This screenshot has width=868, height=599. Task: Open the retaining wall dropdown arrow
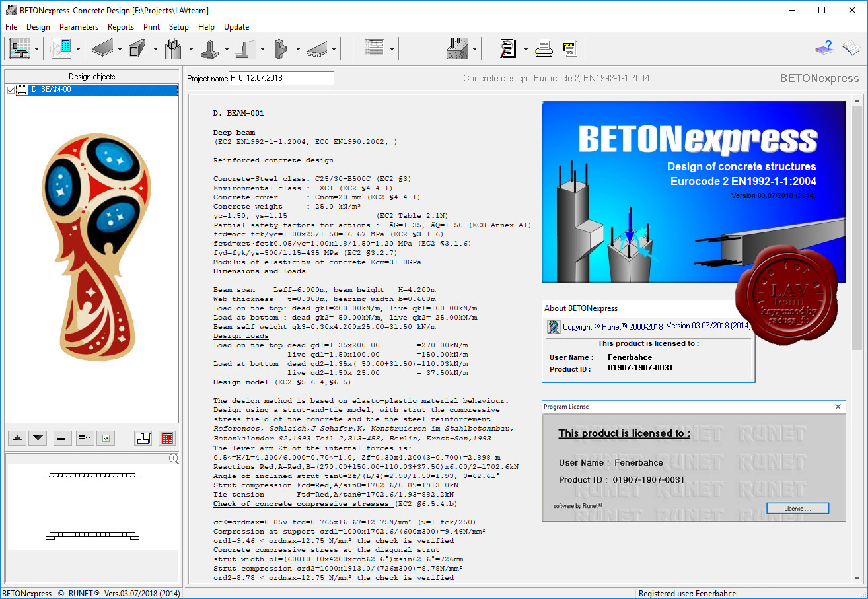click(x=262, y=49)
